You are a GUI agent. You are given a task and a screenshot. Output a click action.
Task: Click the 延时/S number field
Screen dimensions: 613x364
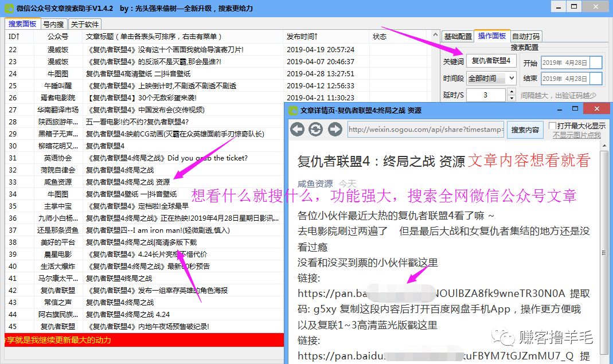(x=486, y=95)
